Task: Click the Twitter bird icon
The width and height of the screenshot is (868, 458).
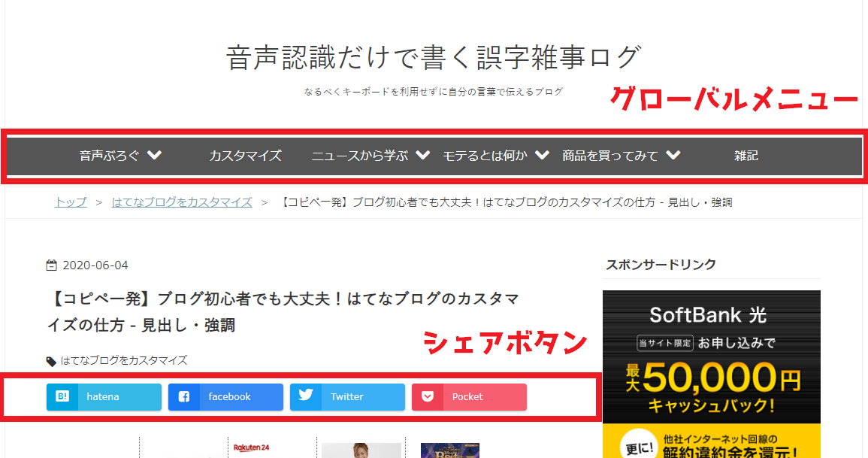Action: [x=306, y=394]
